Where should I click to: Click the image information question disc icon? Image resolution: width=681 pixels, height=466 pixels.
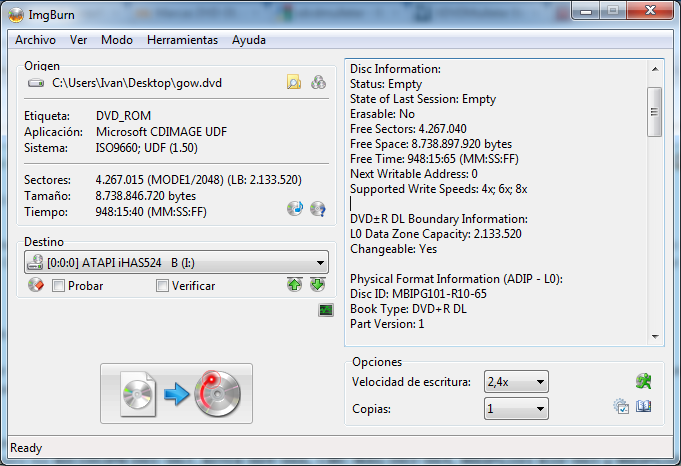(x=318, y=208)
